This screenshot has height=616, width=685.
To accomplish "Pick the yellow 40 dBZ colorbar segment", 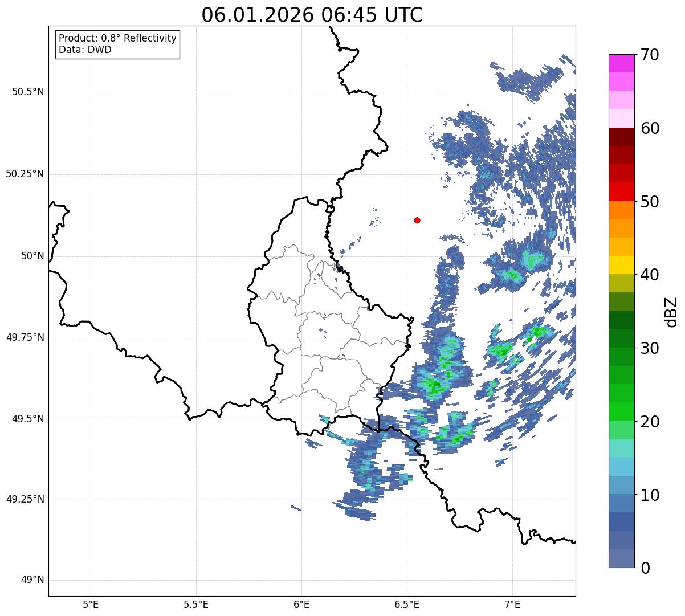I will (x=621, y=265).
